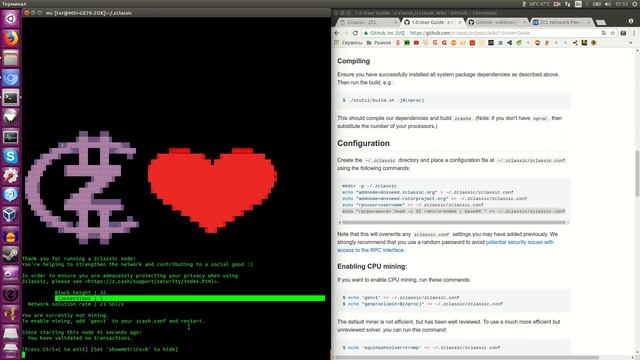640x360 pixels.
Task: Switch to the GitHub tab third in row
Action: pos(497,22)
